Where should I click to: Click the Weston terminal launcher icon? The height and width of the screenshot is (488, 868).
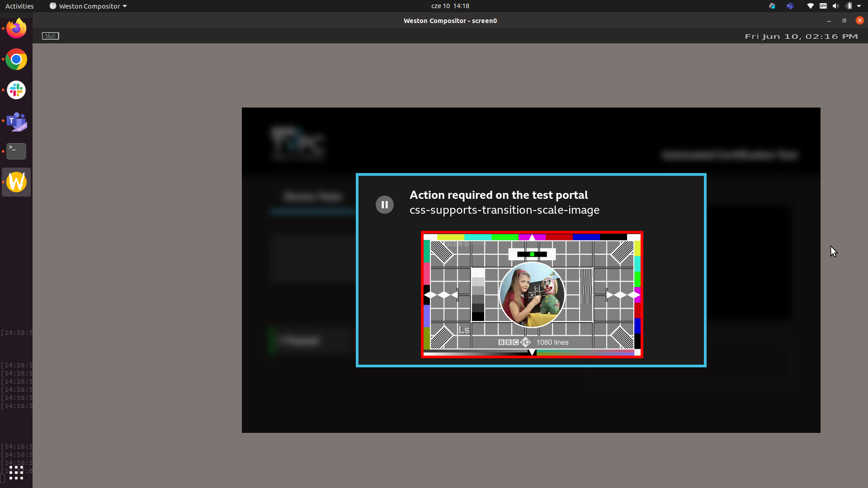tap(51, 36)
